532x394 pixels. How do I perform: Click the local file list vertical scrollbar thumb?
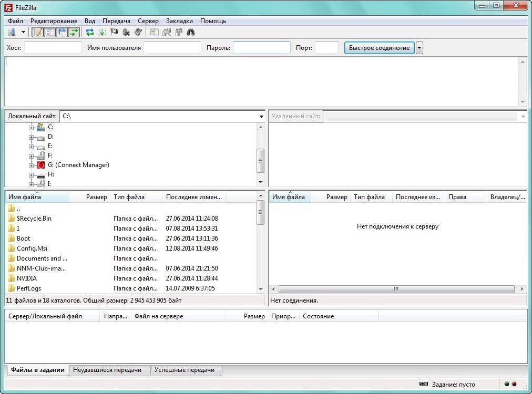[x=261, y=212]
